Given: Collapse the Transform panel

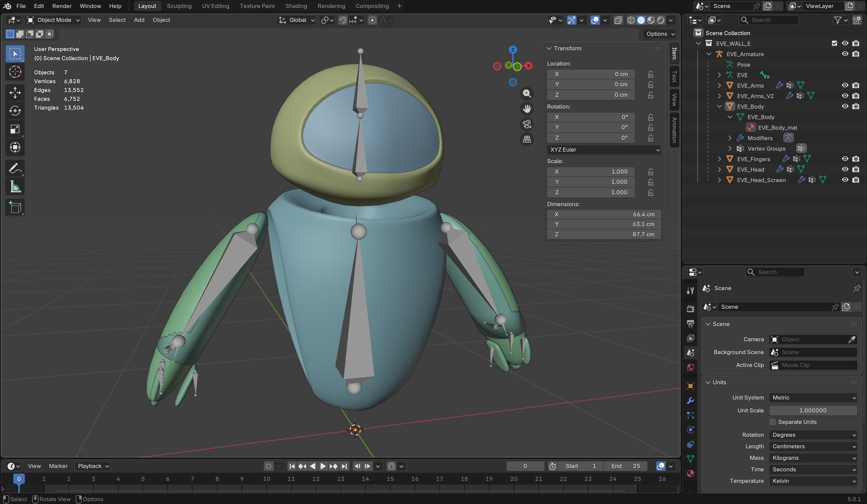Looking at the screenshot, I should click(550, 49).
